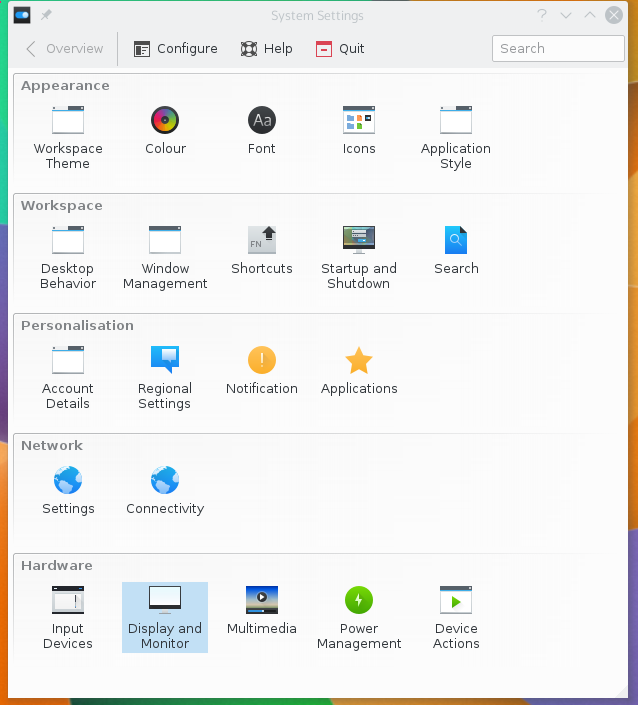The width and height of the screenshot is (638, 705).
Task: Open Multimedia settings
Action: 262,611
